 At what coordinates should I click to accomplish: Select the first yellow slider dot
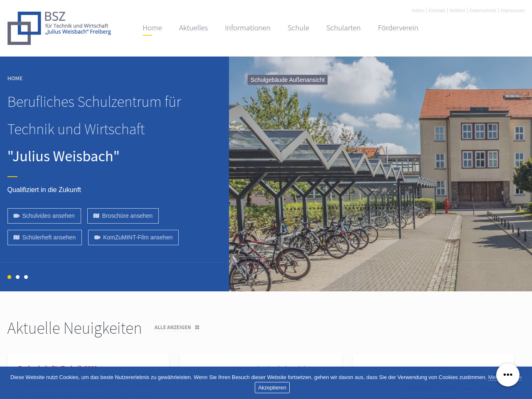(x=9, y=277)
